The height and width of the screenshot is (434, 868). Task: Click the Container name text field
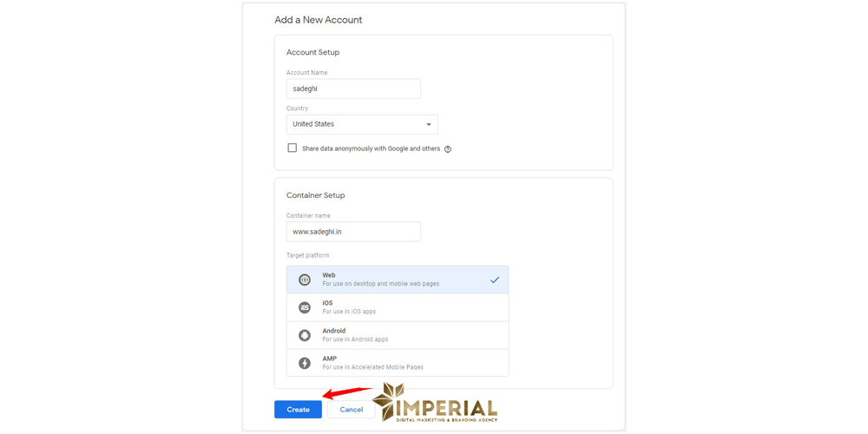coord(353,232)
